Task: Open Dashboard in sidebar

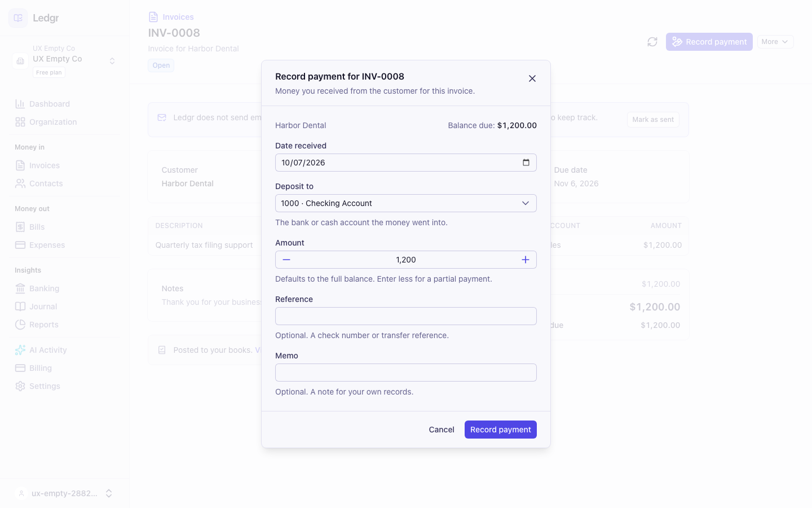Action: click(x=50, y=104)
